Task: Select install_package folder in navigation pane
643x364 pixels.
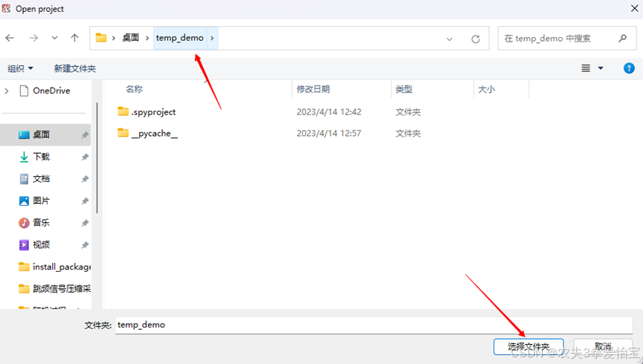Action: (54, 267)
